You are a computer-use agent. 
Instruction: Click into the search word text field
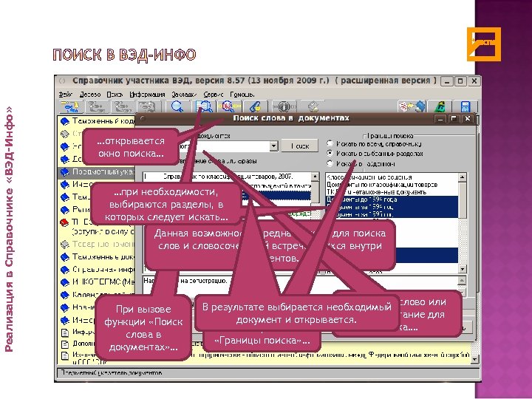tap(222, 146)
